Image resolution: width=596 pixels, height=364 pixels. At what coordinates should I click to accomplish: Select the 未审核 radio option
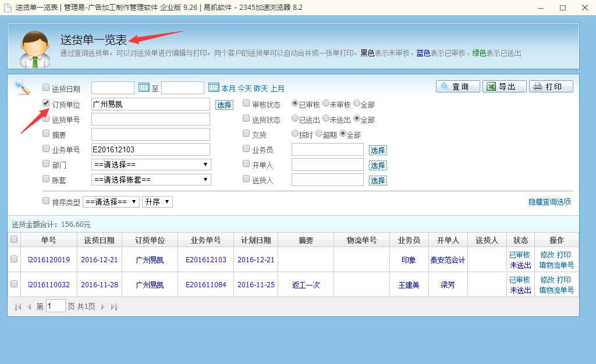click(326, 104)
